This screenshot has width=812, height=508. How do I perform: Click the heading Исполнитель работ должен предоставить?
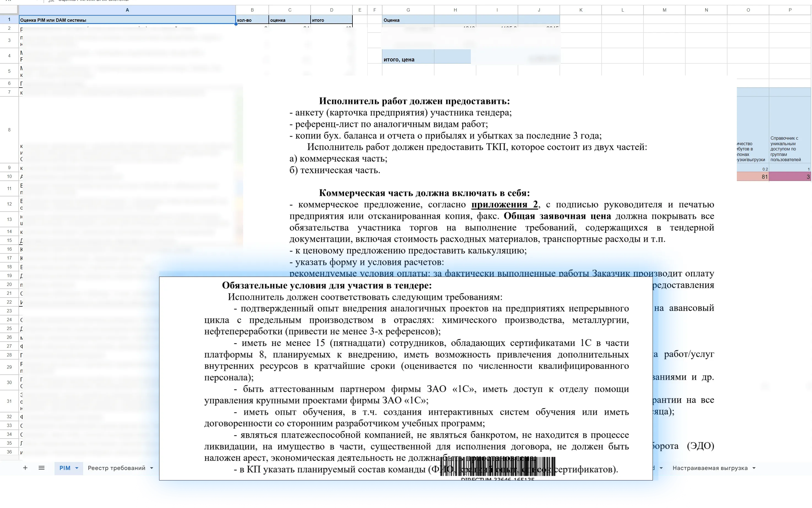click(414, 101)
